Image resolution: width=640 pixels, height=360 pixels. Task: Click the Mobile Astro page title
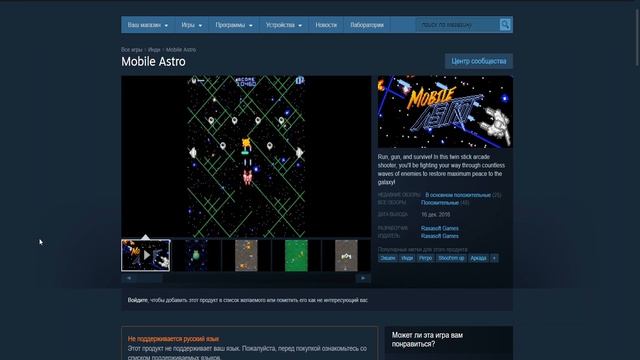tap(153, 62)
